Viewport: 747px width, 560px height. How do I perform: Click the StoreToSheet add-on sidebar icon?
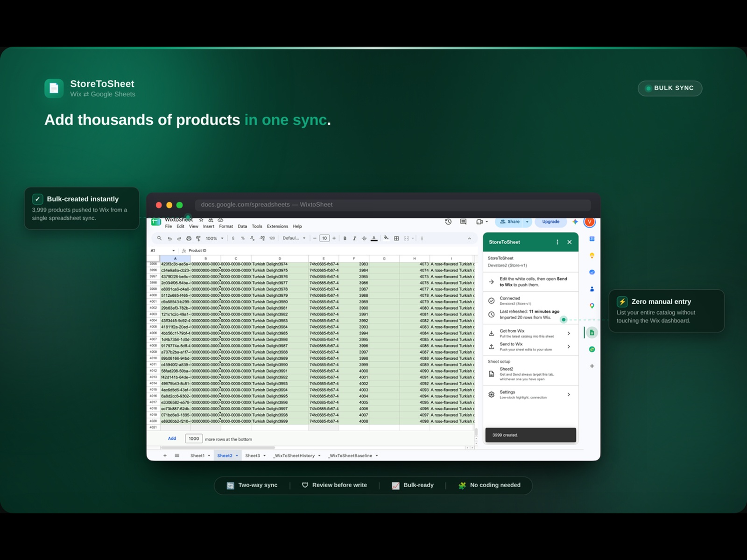[x=592, y=333]
